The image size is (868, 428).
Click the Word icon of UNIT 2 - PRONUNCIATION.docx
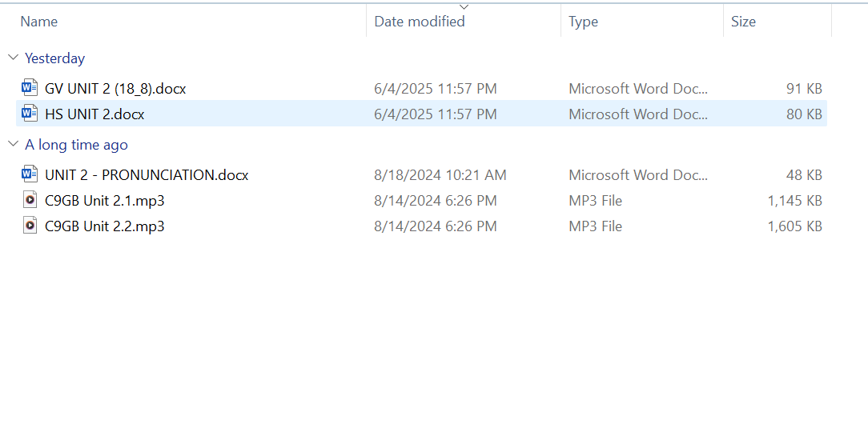point(30,174)
